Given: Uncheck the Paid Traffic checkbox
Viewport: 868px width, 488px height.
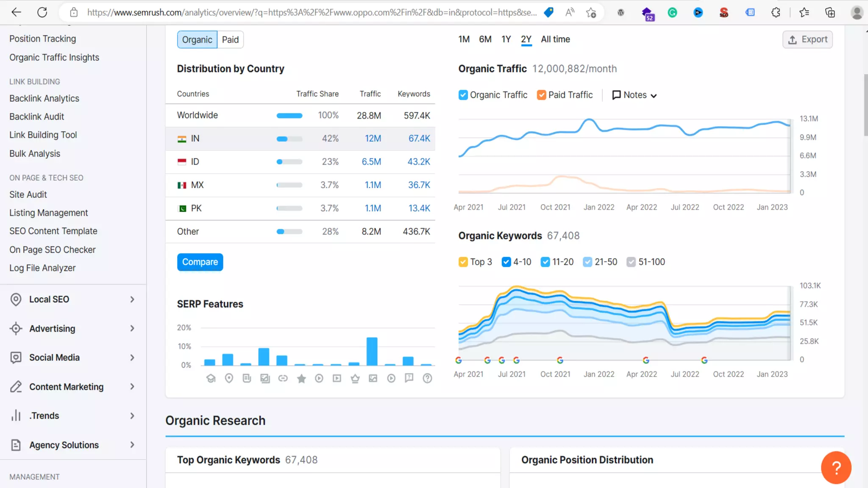Looking at the screenshot, I should pyautogui.click(x=541, y=95).
